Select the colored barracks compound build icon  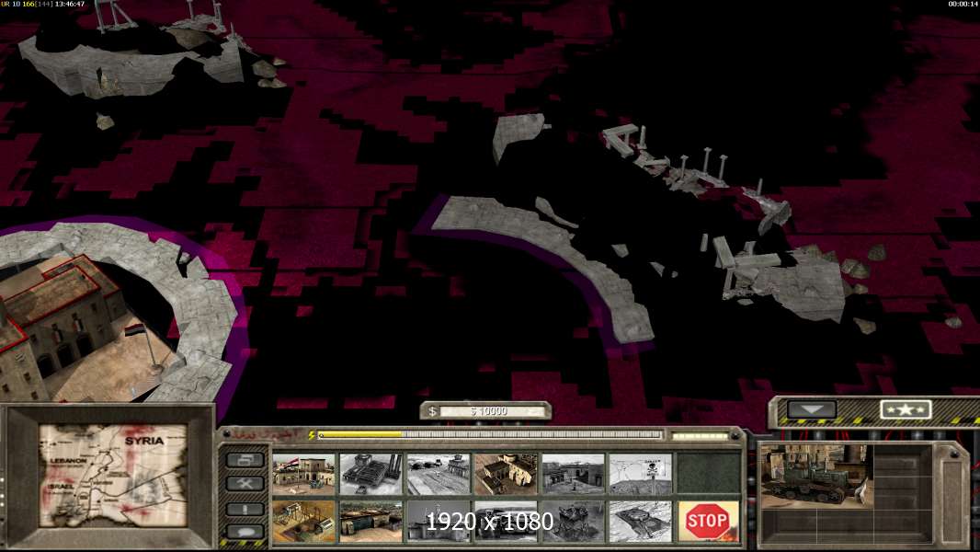[x=507, y=474]
